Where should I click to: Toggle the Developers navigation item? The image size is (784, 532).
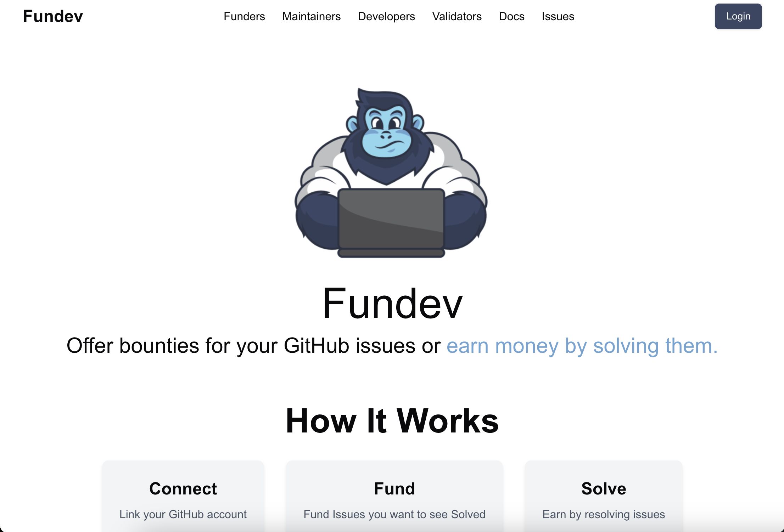click(386, 16)
